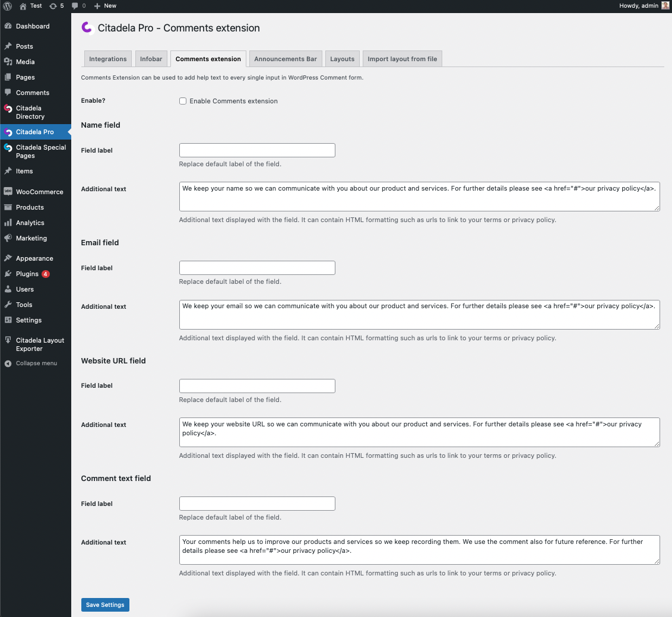
Task: Click the Plugins sidebar icon
Action: tap(8, 274)
